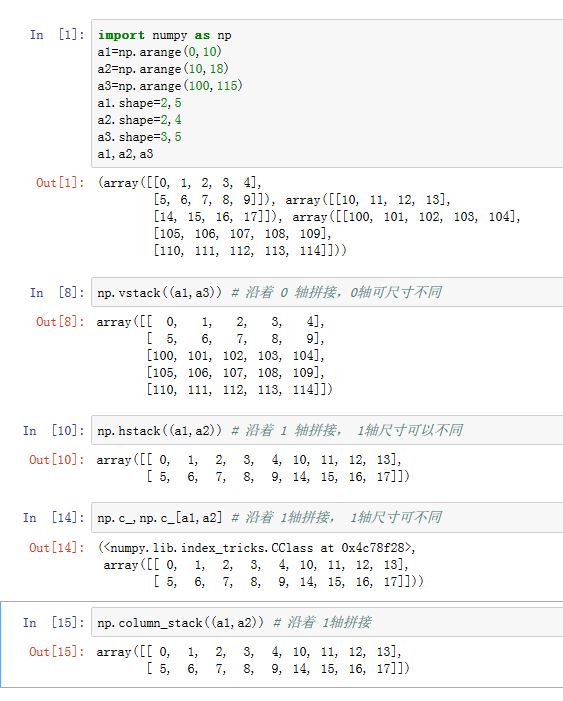
Task: Click the np.hstack((a1,a2)) code cell
Action: tap(327, 430)
